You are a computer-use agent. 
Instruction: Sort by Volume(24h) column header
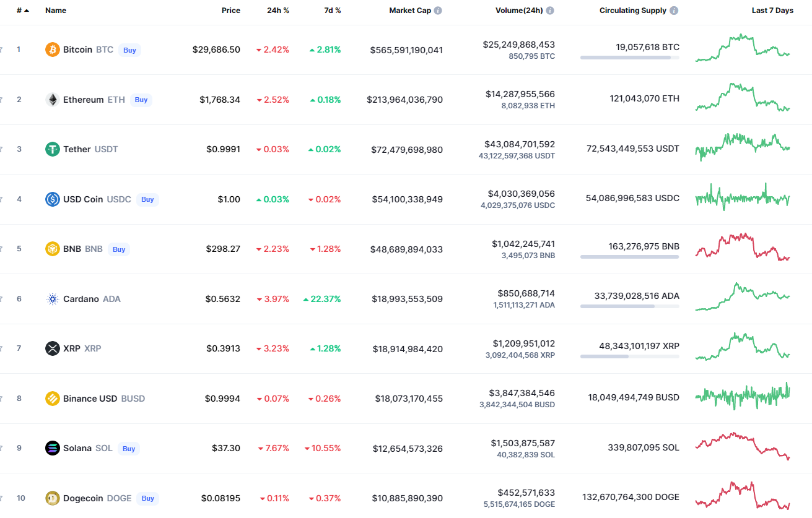519,11
